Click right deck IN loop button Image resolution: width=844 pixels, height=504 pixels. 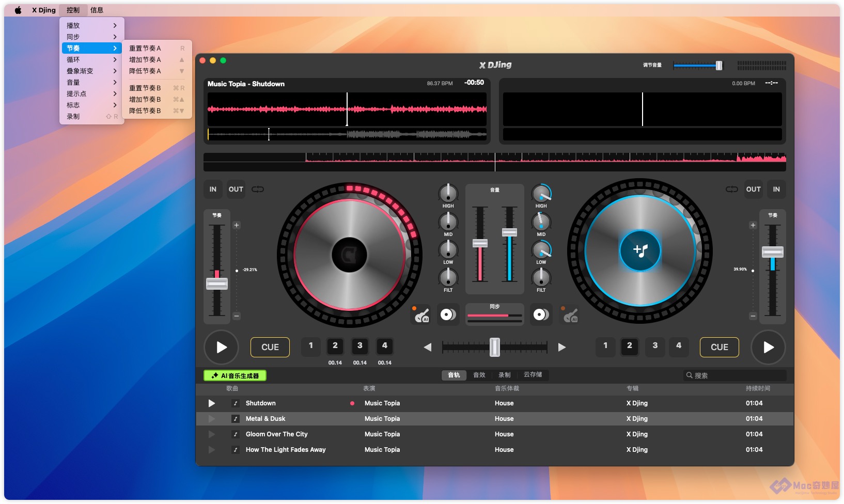click(x=776, y=190)
